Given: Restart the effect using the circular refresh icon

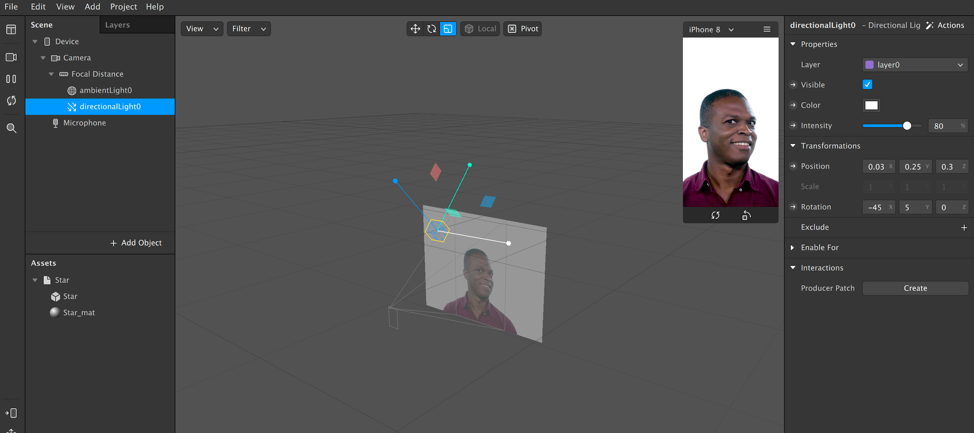Looking at the screenshot, I should coord(11,101).
